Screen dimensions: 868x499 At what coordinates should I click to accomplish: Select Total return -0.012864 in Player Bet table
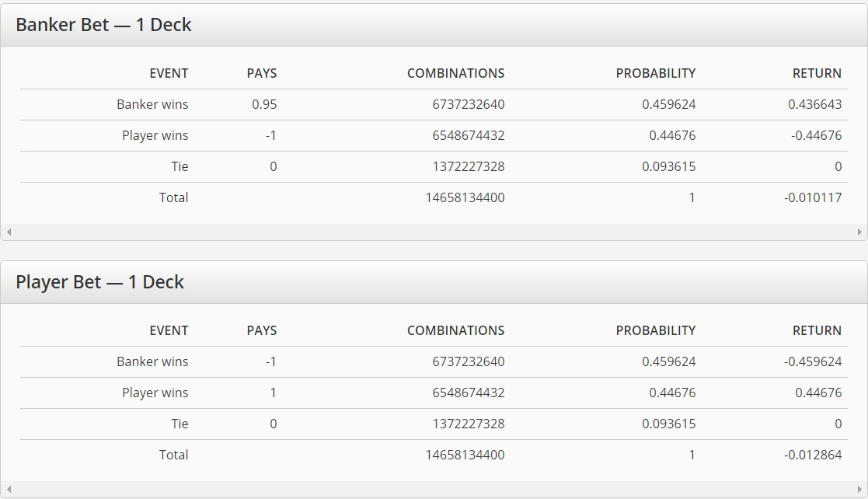click(x=813, y=455)
